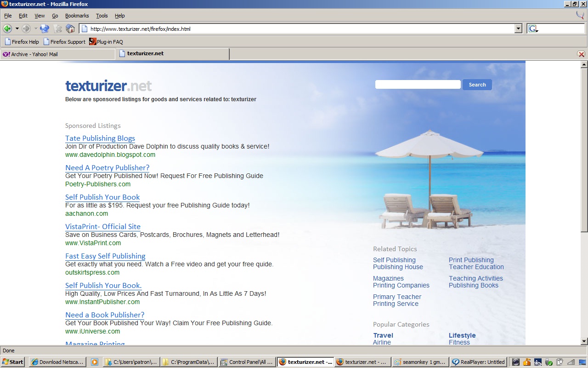
Task: Open the View menu
Action: coord(40,16)
